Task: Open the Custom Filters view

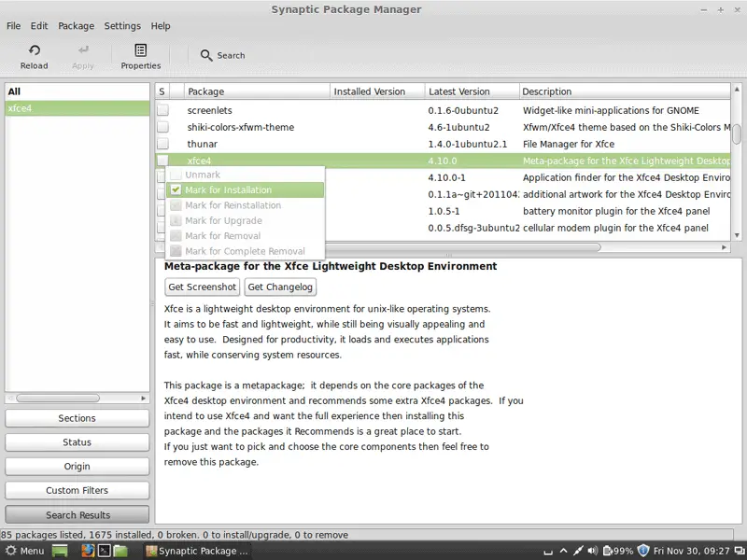Action: coord(78,491)
